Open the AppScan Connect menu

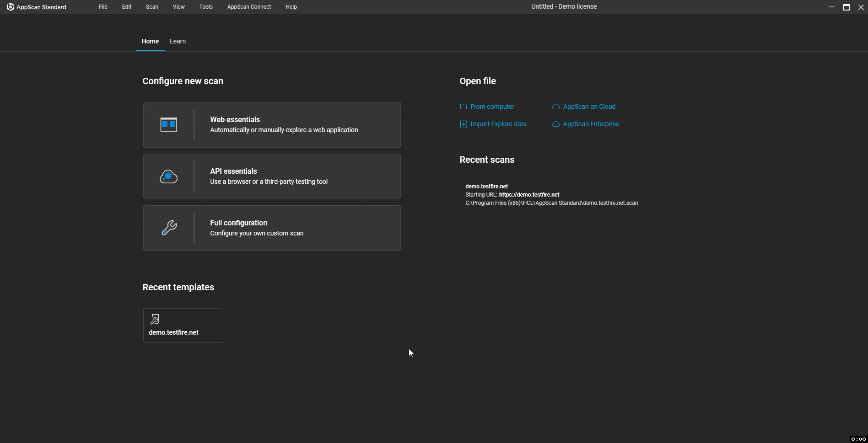tap(249, 7)
